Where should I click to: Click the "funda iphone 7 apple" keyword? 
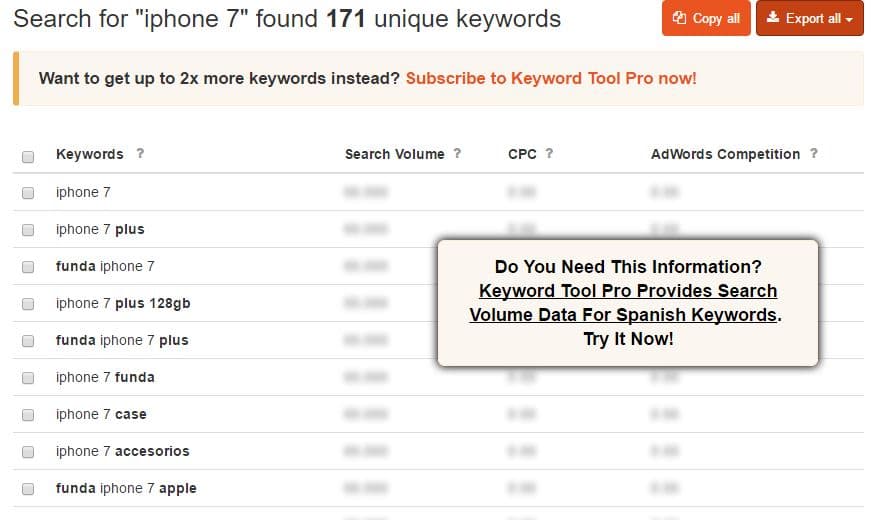pos(126,488)
